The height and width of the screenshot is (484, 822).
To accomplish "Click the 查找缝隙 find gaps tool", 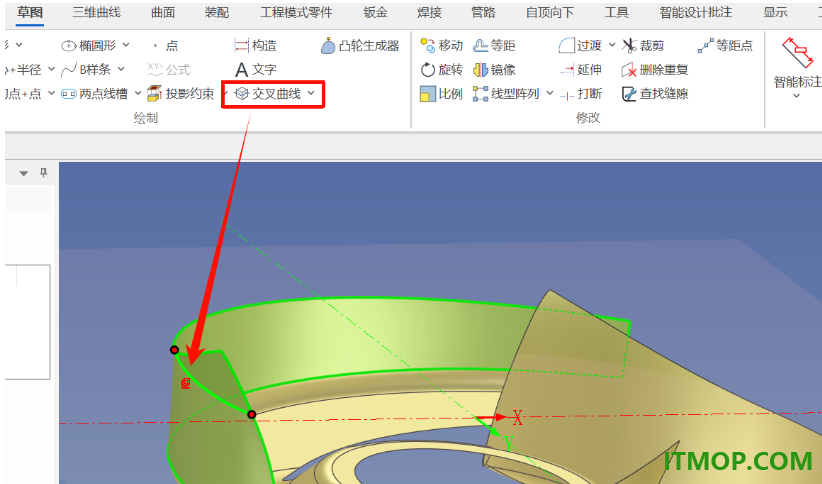I will point(655,94).
